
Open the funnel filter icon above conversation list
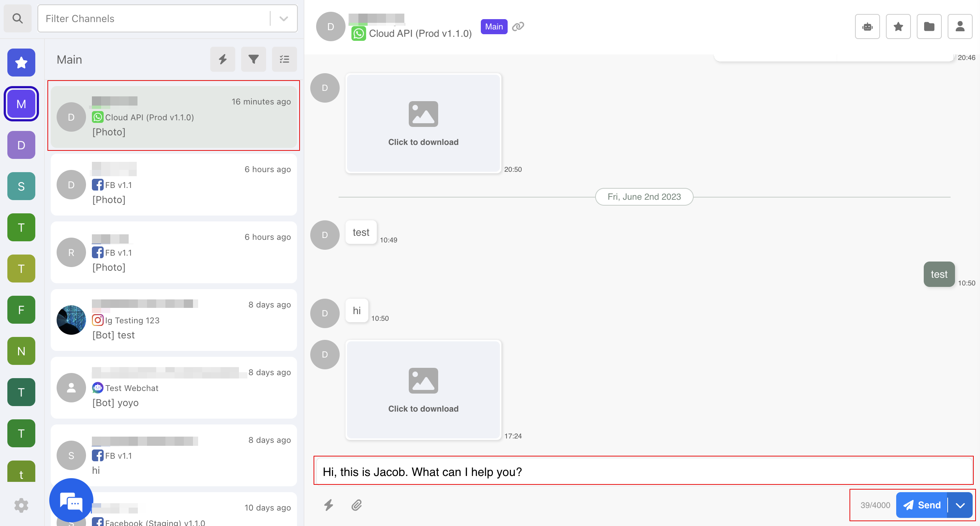coord(253,59)
